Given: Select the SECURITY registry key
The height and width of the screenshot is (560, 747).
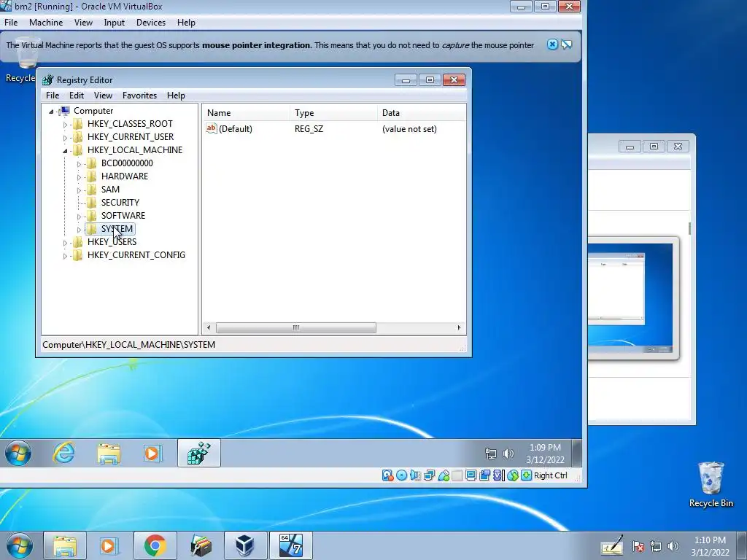Looking at the screenshot, I should [120, 203].
